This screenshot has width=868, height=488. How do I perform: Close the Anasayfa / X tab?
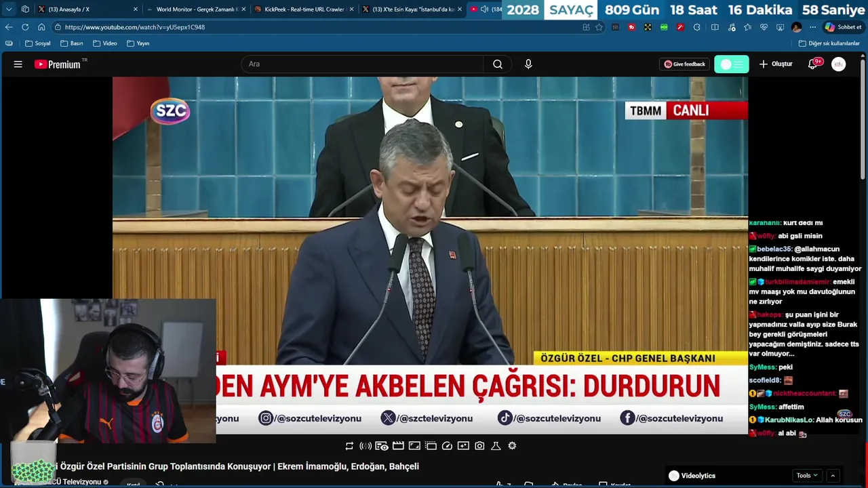tap(136, 9)
